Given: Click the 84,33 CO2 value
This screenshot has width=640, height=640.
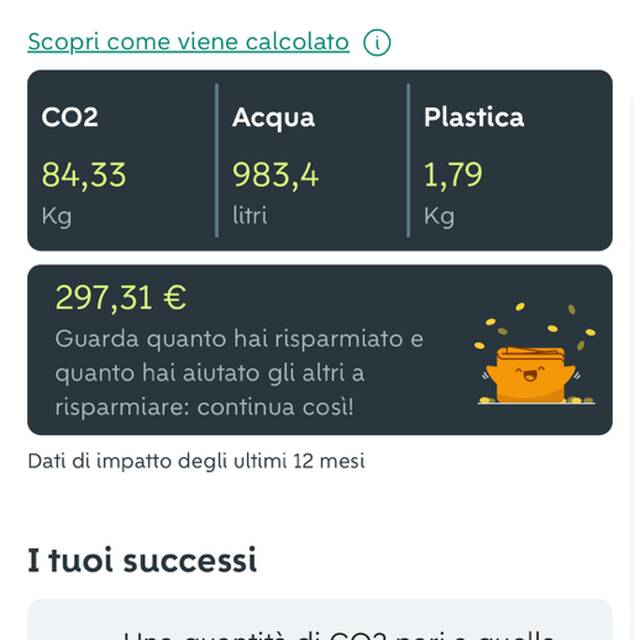Looking at the screenshot, I should point(84,175).
